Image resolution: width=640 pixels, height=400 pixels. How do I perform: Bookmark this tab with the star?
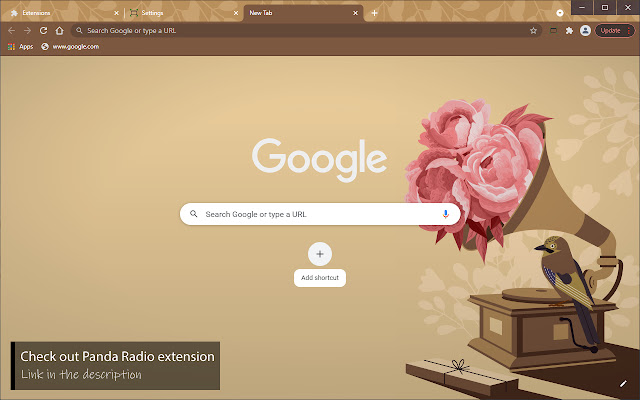coord(533,31)
